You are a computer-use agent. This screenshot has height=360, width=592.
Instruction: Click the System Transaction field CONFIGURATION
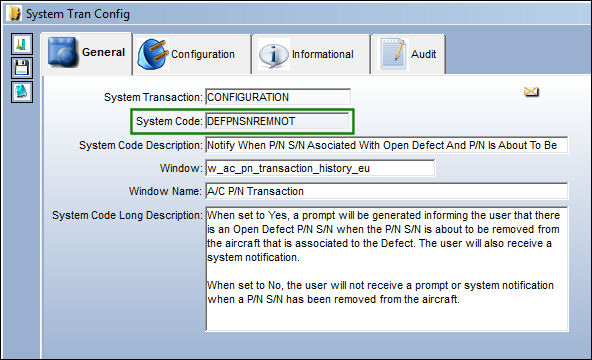(x=278, y=97)
